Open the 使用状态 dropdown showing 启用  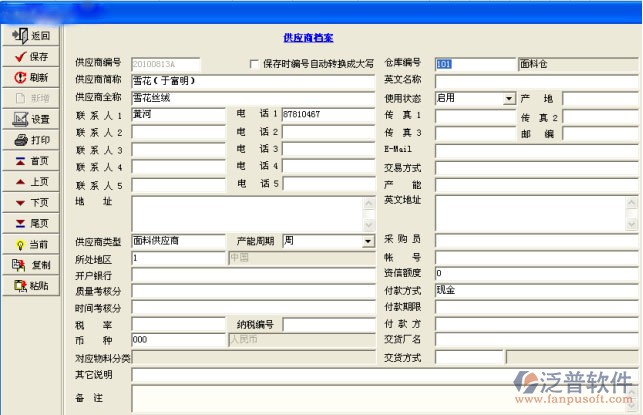point(509,98)
